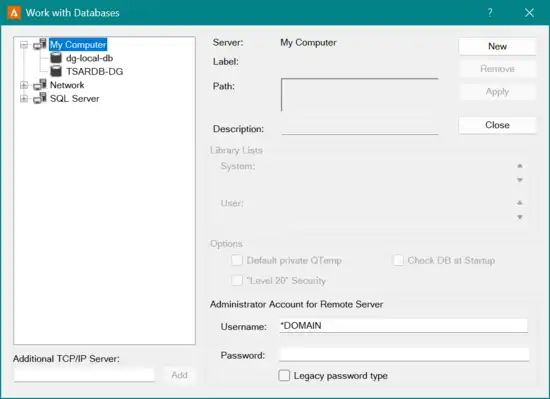Focus the Path text box
The width and height of the screenshot is (550, 399).
[360, 95]
